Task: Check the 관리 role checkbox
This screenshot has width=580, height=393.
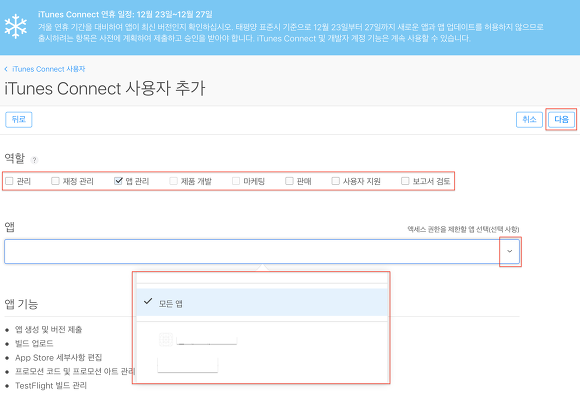Action: click(9, 181)
